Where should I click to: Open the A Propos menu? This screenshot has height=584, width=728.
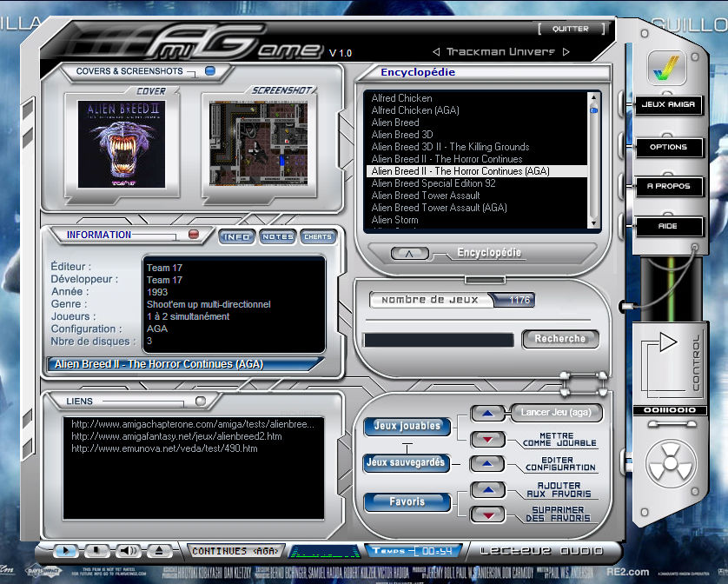668,186
